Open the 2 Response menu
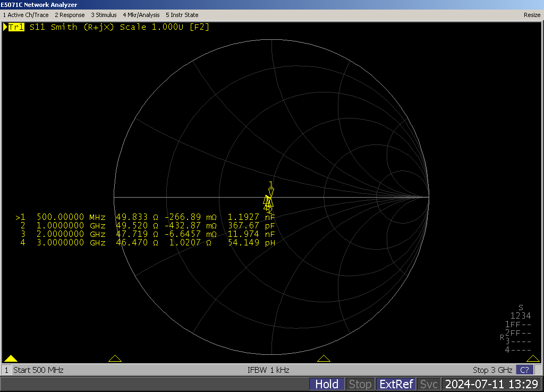This screenshot has height=392, width=544. [70, 15]
